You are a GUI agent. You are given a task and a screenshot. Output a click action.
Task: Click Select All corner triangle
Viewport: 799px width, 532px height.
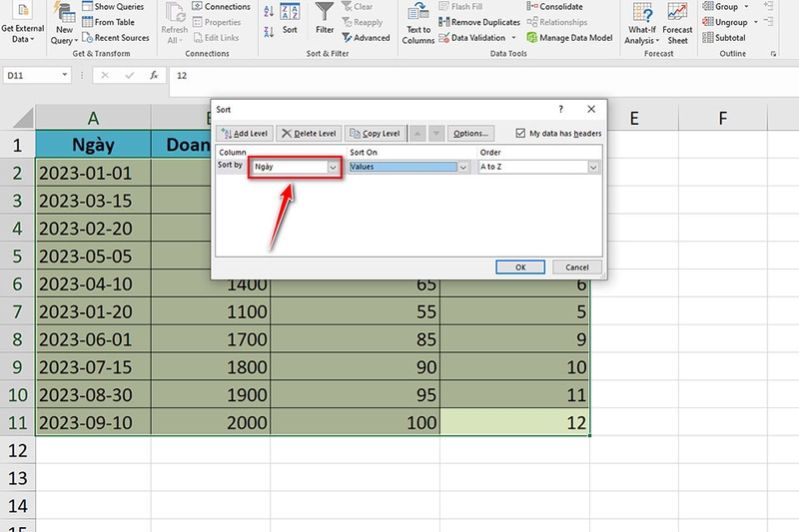[22, 118]
